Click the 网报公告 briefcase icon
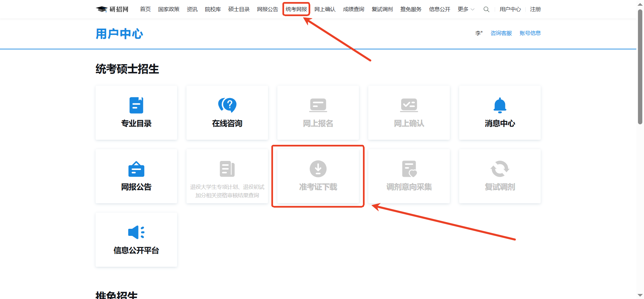 point(136,169)
